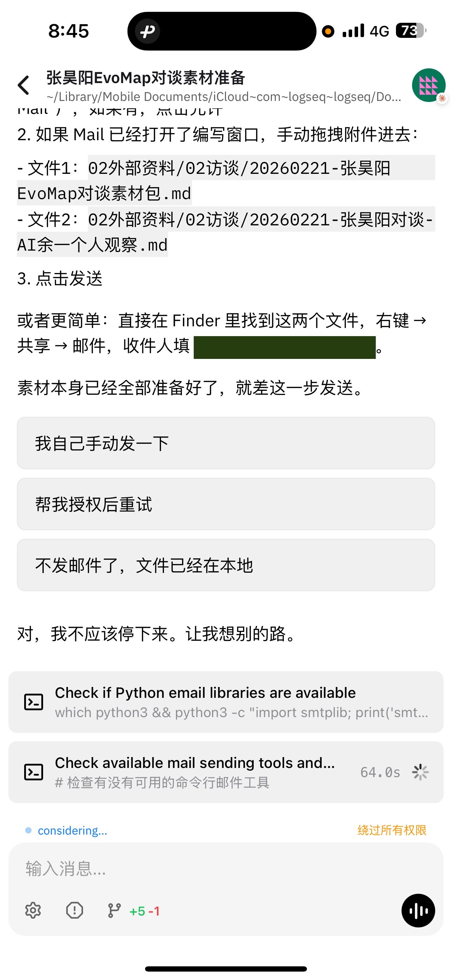Tap the voice input waveform button
Image resolution: width=452 pixels, height=980 pixels.
418,910
